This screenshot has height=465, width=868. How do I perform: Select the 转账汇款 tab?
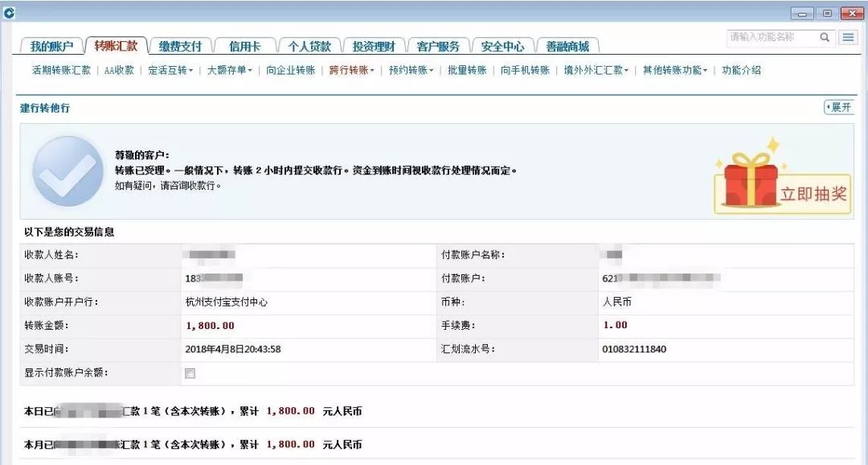click(116, 46)
